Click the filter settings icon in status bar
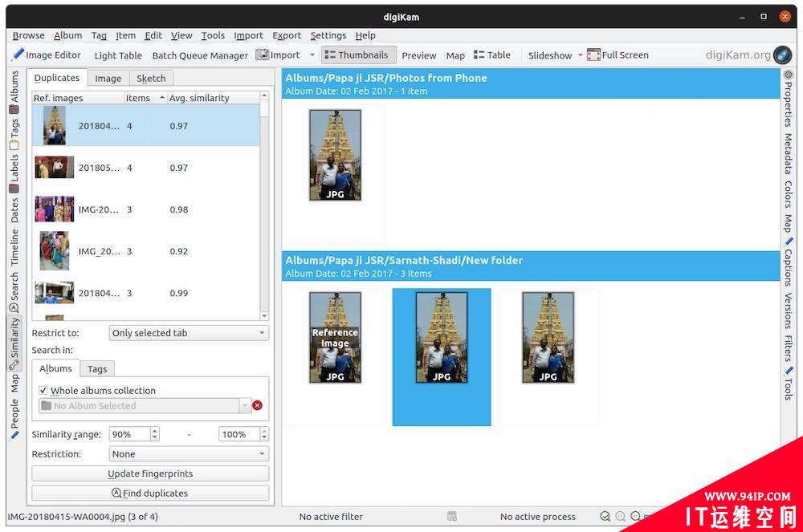The height and width of the screenshot is (532, 803). tap(451, 516)
